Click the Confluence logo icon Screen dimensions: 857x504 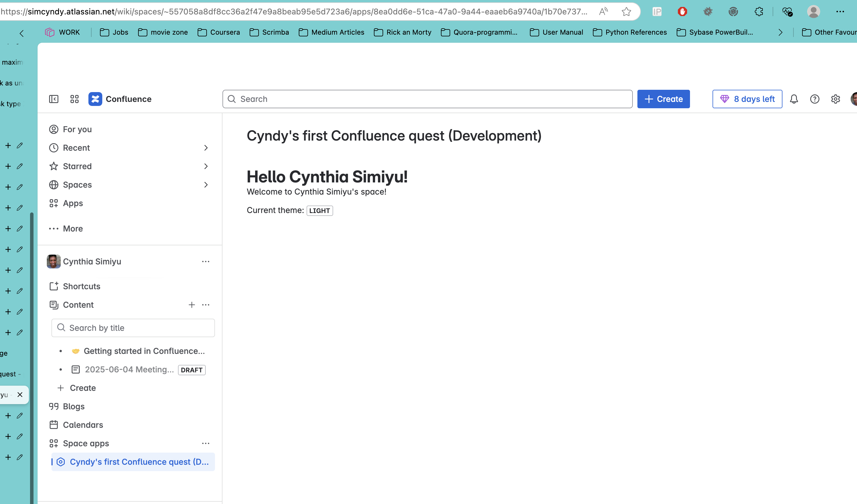pyautogui.click(x=95, y=99)
